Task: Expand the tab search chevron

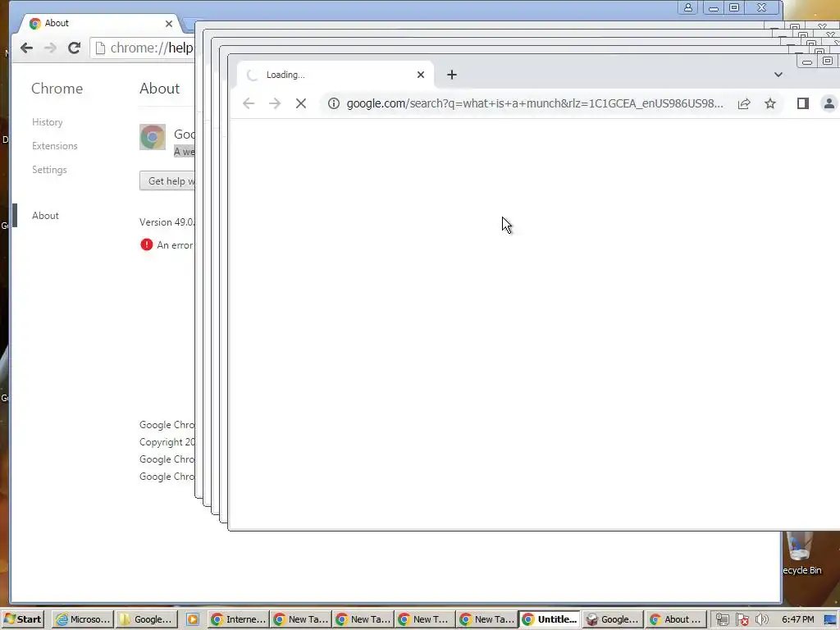Action: (778, 75)
